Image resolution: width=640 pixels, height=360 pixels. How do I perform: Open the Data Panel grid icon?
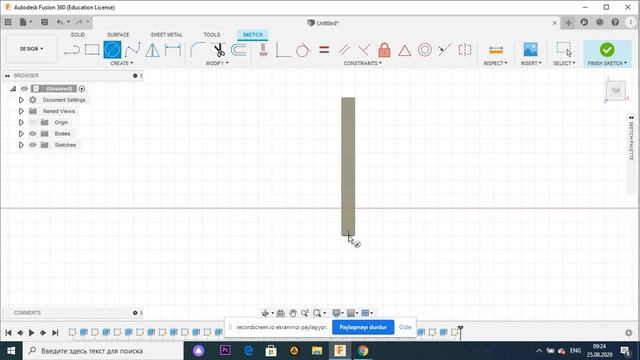[x=8, y=22]
